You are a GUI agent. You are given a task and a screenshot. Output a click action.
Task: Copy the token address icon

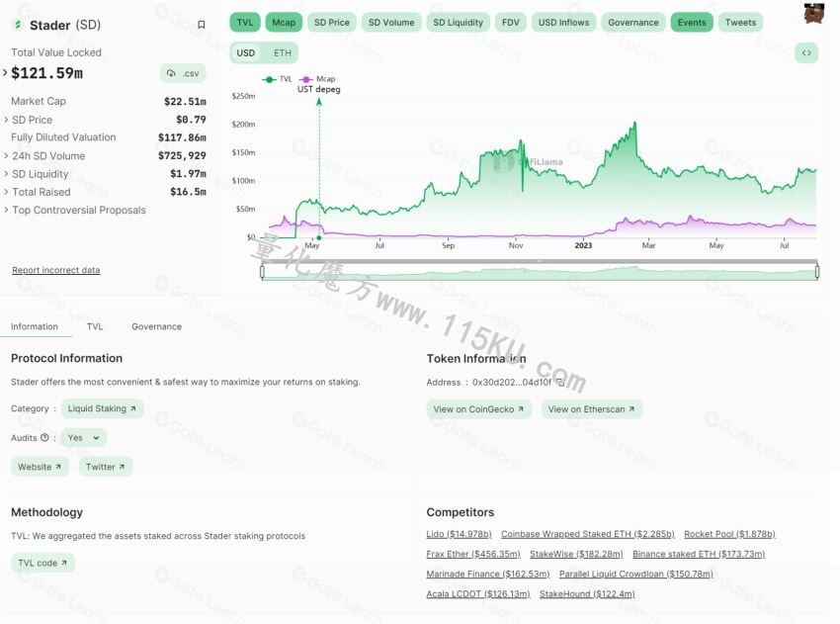pyautogui.click(x=559, y=382)
